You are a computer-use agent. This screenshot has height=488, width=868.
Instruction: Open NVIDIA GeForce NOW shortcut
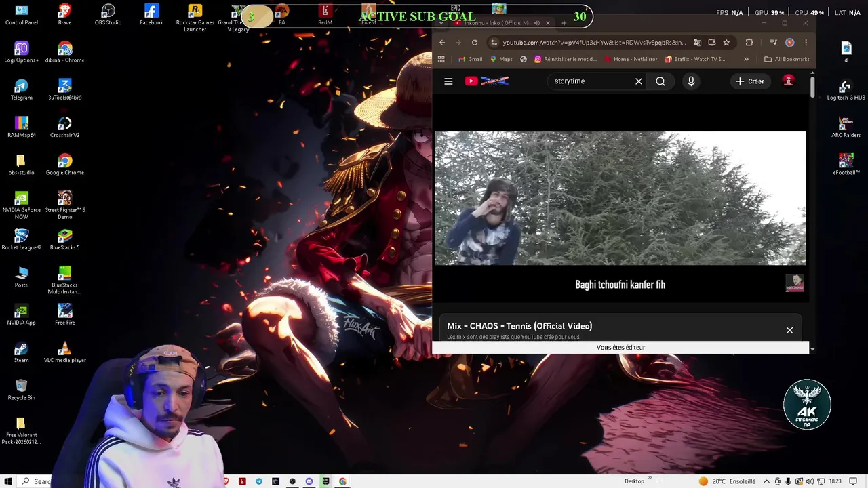click(21, 205)
